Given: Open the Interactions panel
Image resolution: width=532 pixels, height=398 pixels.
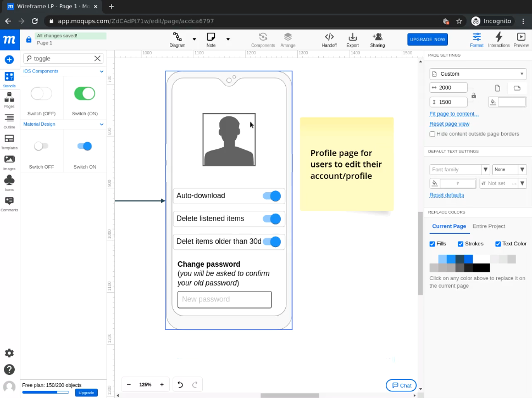Looking at the screenshot, I should pos(498,40).
